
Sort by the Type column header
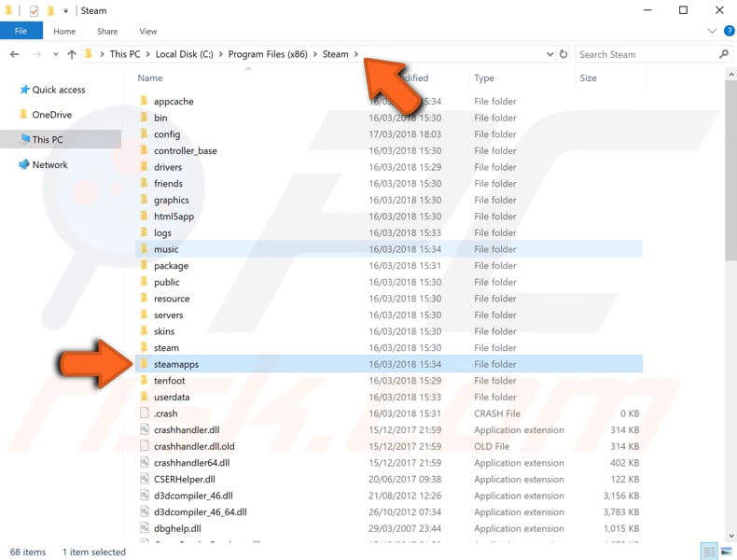(483, 78)
